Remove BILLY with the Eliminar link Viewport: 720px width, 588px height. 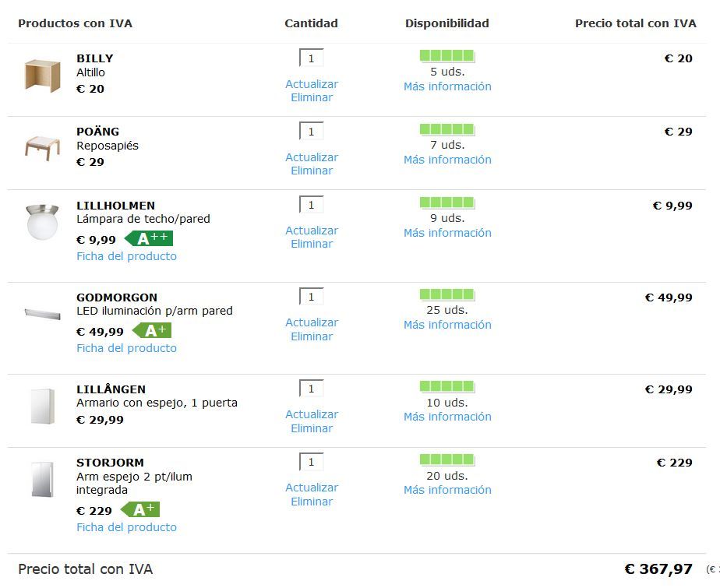(x=312, y=97)
